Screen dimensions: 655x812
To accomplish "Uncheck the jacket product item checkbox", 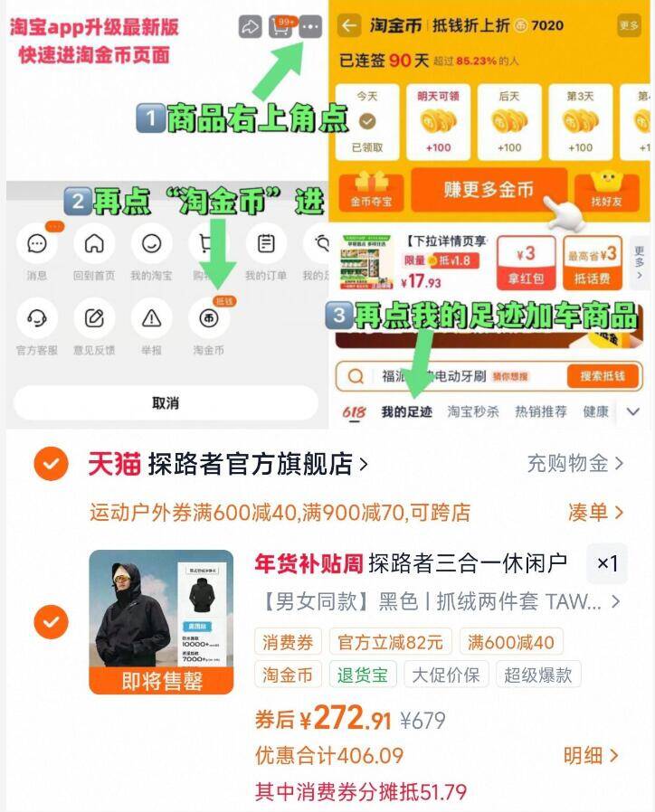I will (x=51, y=621).
